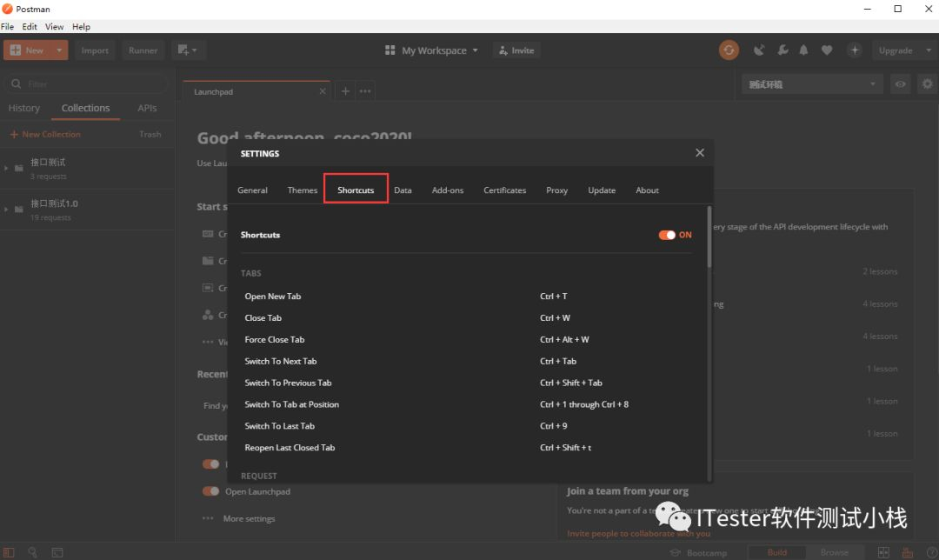Click the orange sync icon
Image resolution: width=939 pixels, height=560 pixels.
pos(729,50)
